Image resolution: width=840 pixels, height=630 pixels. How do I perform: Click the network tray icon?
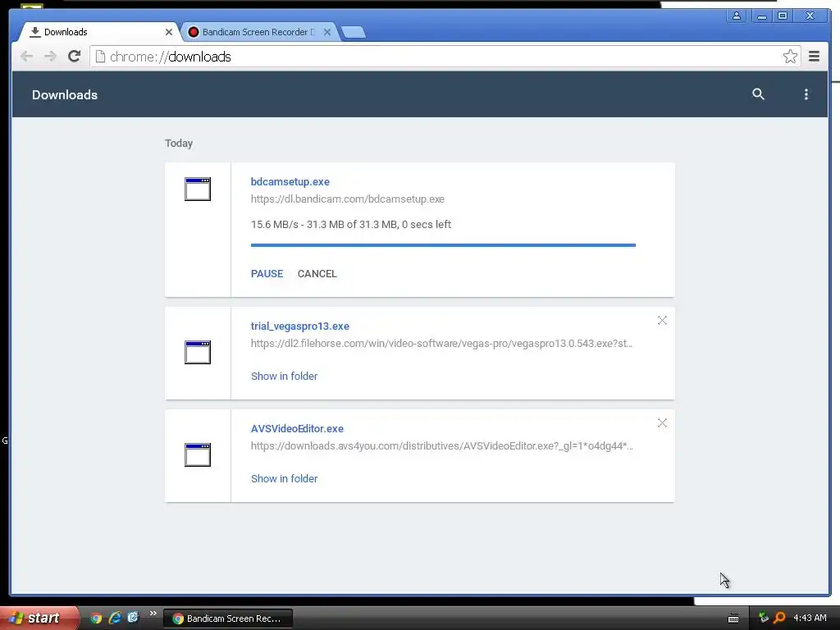pyautogui.click(x=764, y=618)
